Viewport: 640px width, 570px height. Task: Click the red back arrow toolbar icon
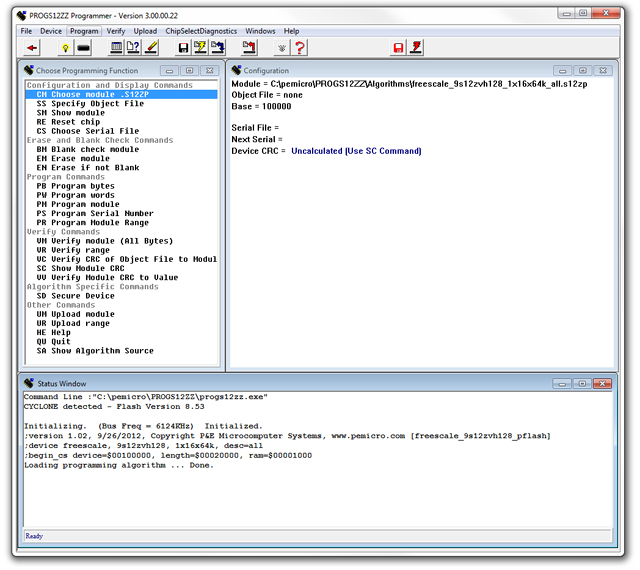(32, 47)
